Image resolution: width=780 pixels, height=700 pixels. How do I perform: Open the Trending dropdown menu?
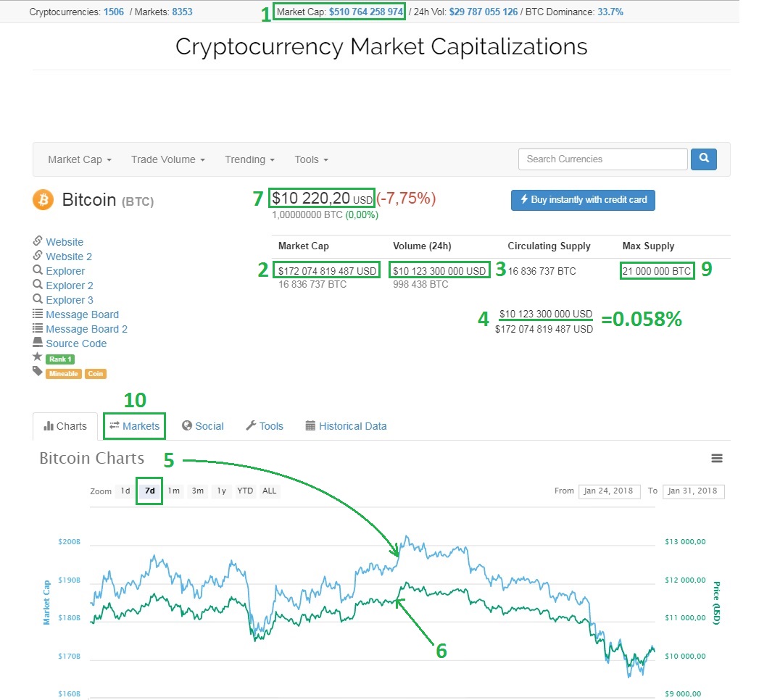(x=249, y=159)
